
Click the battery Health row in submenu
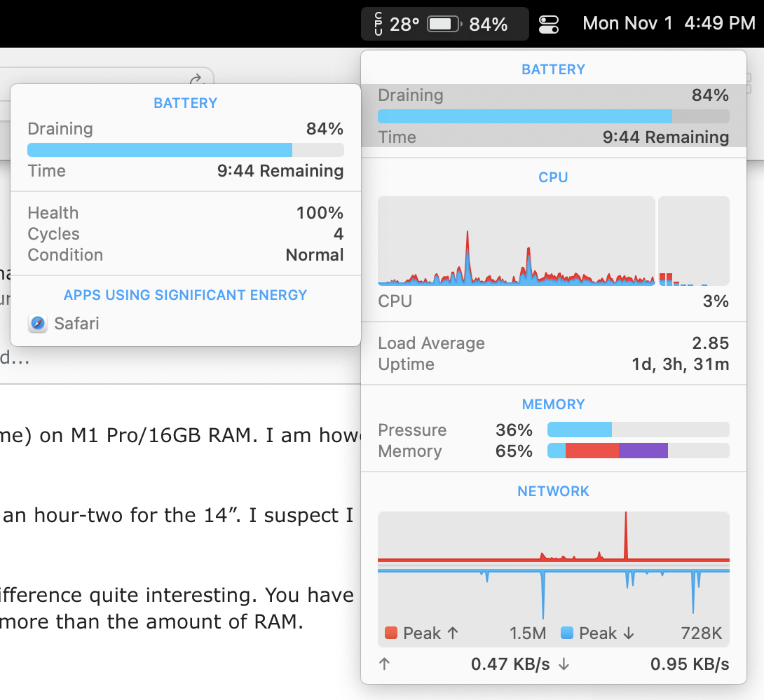click(185, 213)
